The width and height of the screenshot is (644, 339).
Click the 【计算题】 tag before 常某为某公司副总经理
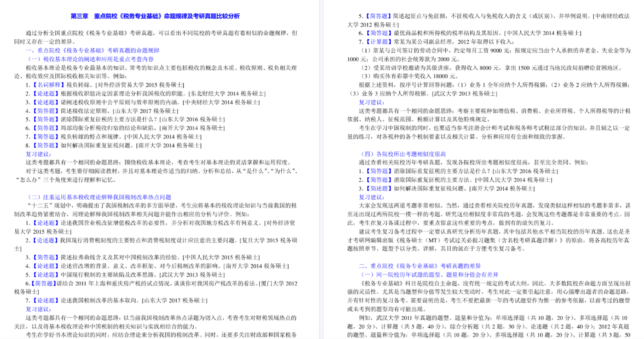pos(379,42)
